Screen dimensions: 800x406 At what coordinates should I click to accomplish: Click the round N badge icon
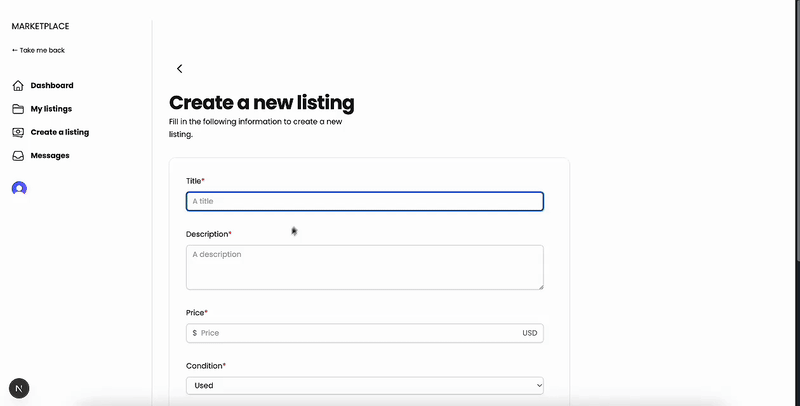click(x=19, y=389)
